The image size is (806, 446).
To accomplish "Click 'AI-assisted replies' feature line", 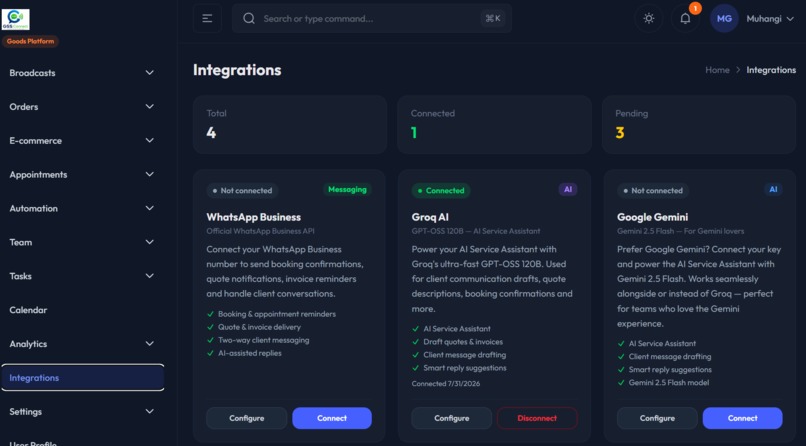I will point(250,354).
